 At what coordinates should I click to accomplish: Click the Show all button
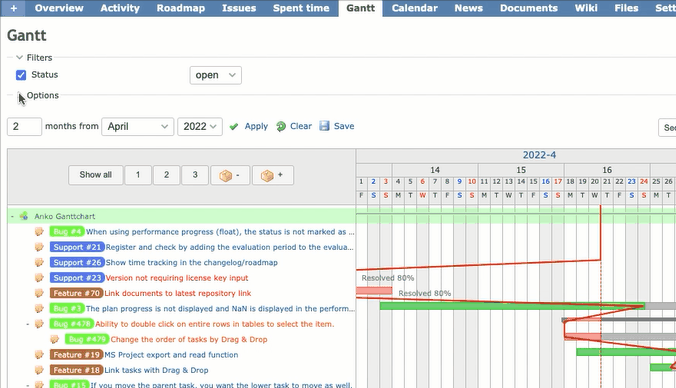click(96, 175)
